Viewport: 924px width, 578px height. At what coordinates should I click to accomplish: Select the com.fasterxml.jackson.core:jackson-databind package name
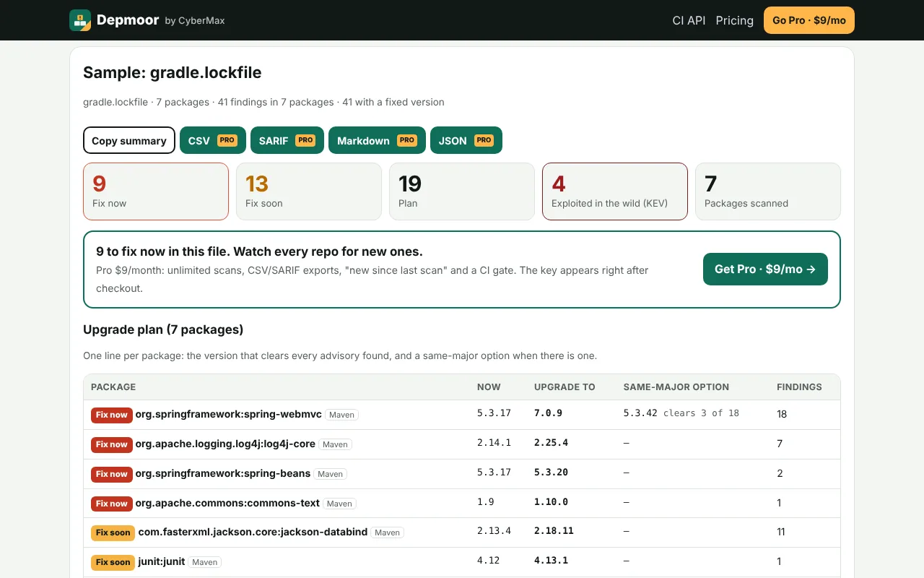click(x=253, y=532)
